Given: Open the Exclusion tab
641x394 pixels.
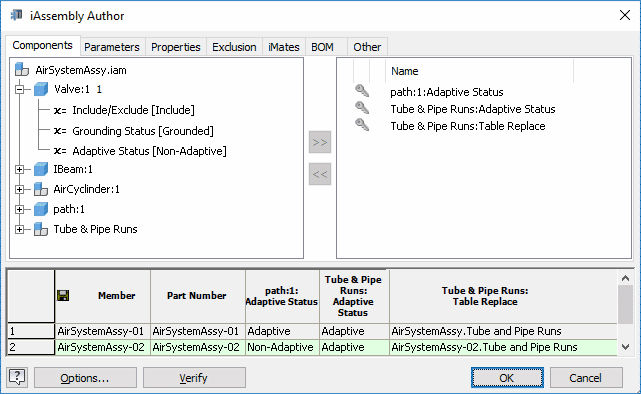Looking at the screenshot, I should [234, 47].
